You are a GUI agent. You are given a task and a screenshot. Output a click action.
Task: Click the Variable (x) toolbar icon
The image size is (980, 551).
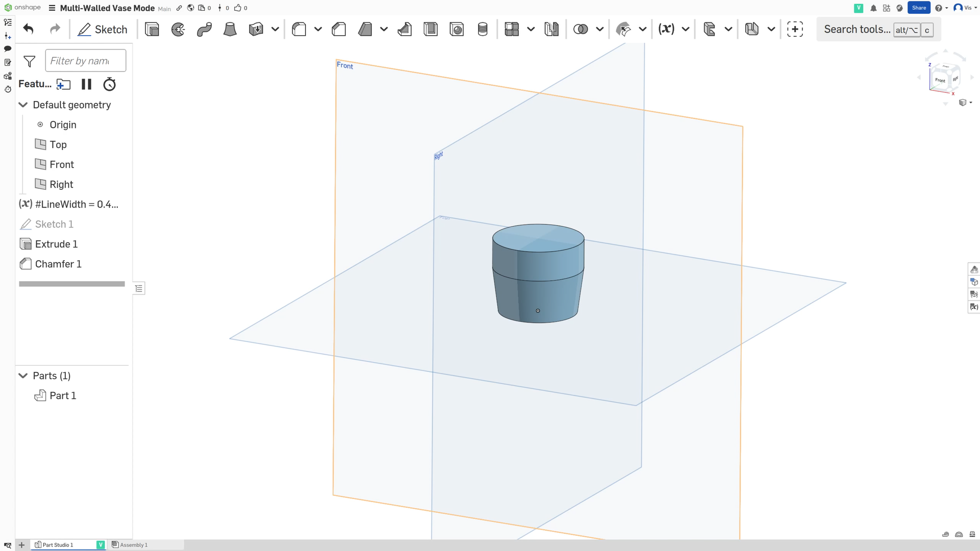coord(666,29)
